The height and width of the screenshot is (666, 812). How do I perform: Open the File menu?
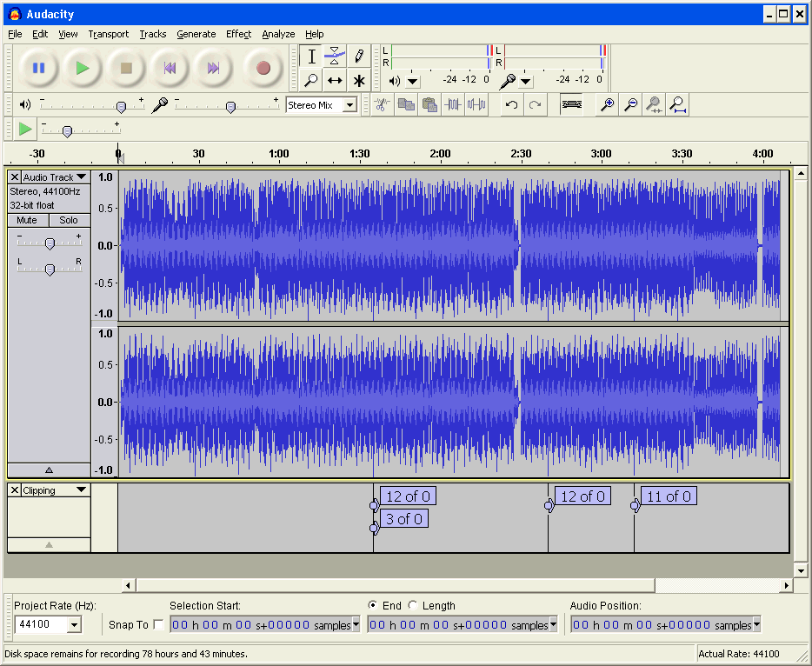click(x=15, y=34)
